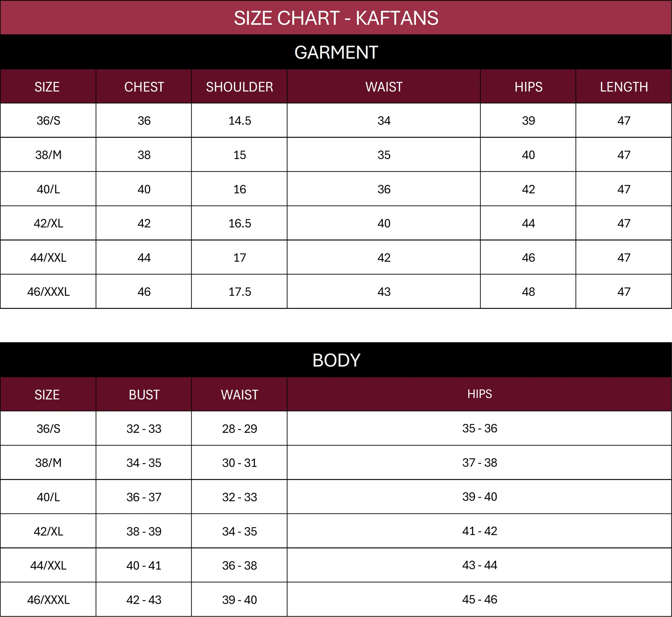Select the GARMENT section header
This screenshot has width=672, height=617.
point(336,52)
